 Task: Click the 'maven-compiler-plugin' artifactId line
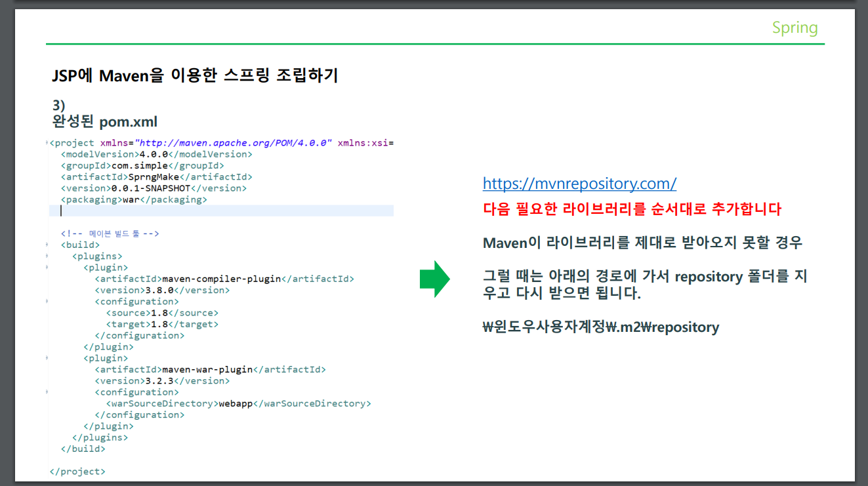[x=224, y=279]
